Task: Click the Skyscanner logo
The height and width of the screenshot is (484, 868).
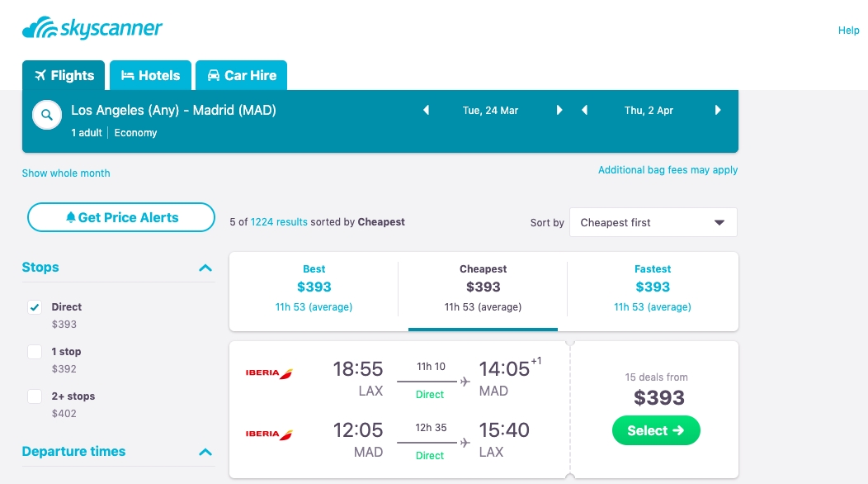Action: click(x=92, y=28)
